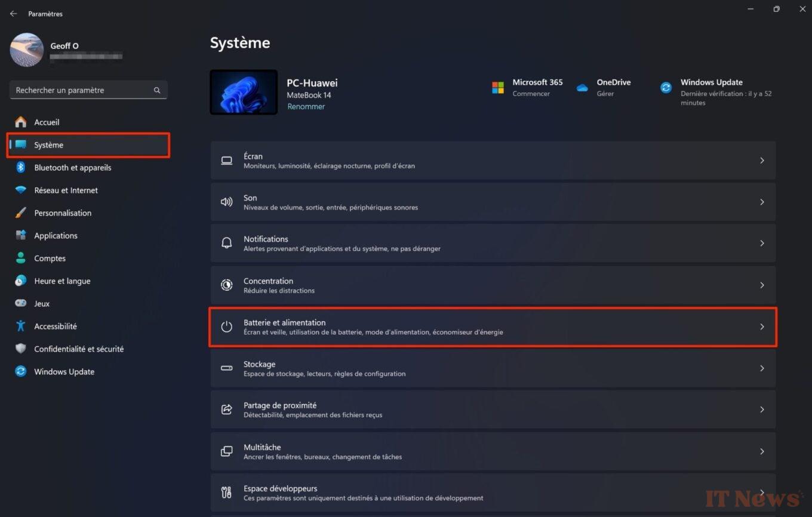Open the Applications section icon

[x=20, y=235]
